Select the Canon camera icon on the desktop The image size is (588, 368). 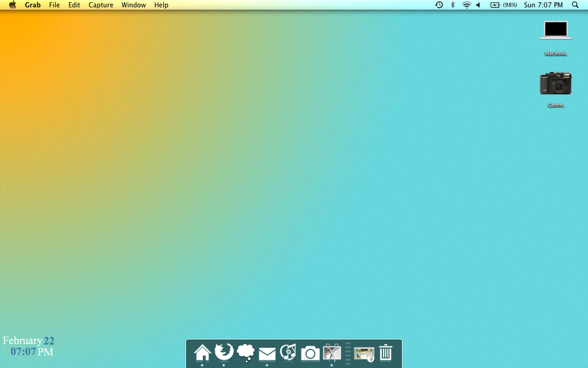point(556,83)
